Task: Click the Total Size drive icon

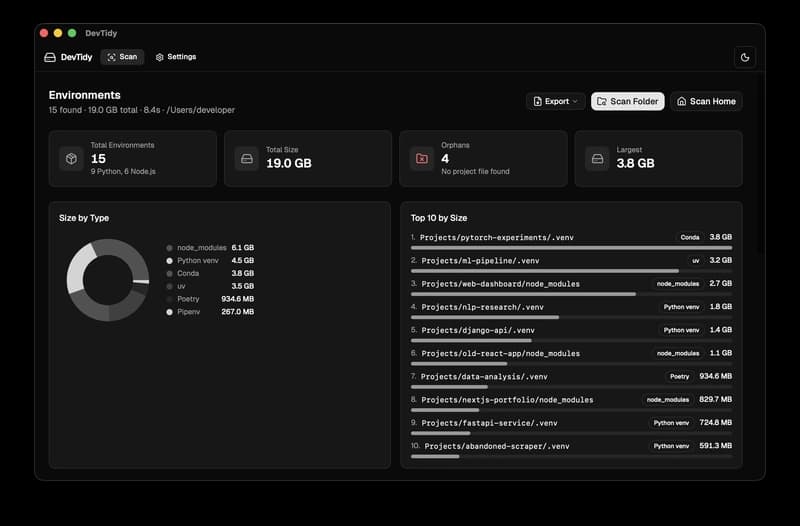Action: (246, 159)
